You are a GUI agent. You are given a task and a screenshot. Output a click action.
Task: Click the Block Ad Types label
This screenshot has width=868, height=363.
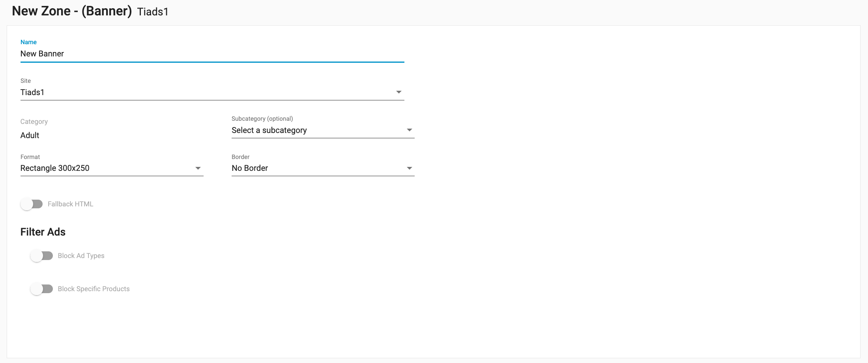pyautogui.click(x=81, y=256)
